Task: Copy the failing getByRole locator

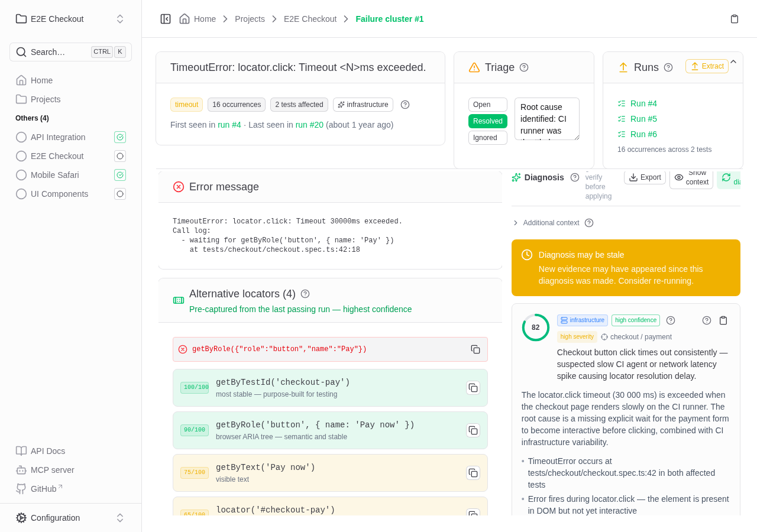Action: [475, 349]
